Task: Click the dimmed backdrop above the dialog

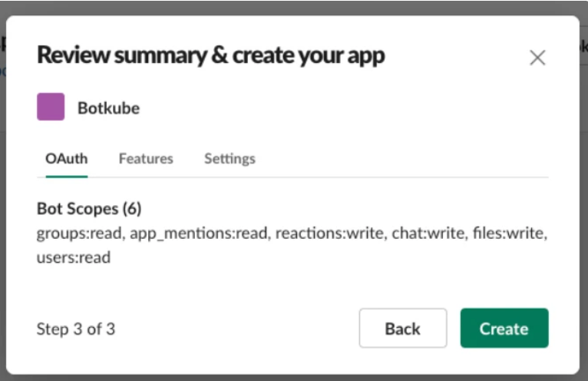Action: tap(294, 7)
